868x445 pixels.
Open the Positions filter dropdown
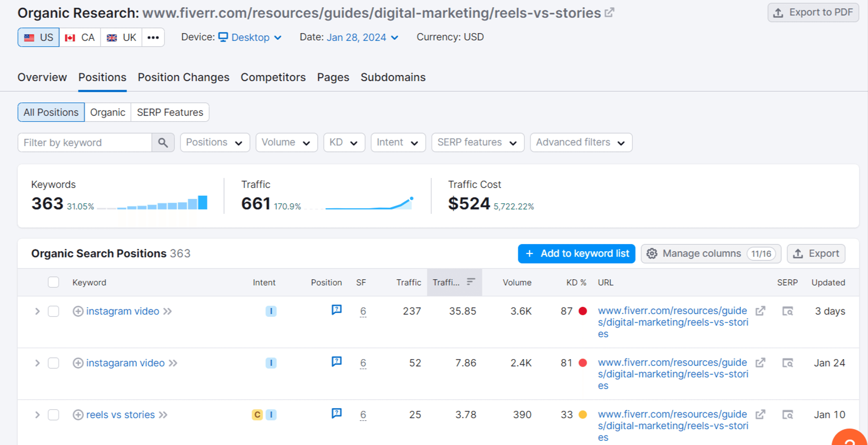[x=215, y=142]
